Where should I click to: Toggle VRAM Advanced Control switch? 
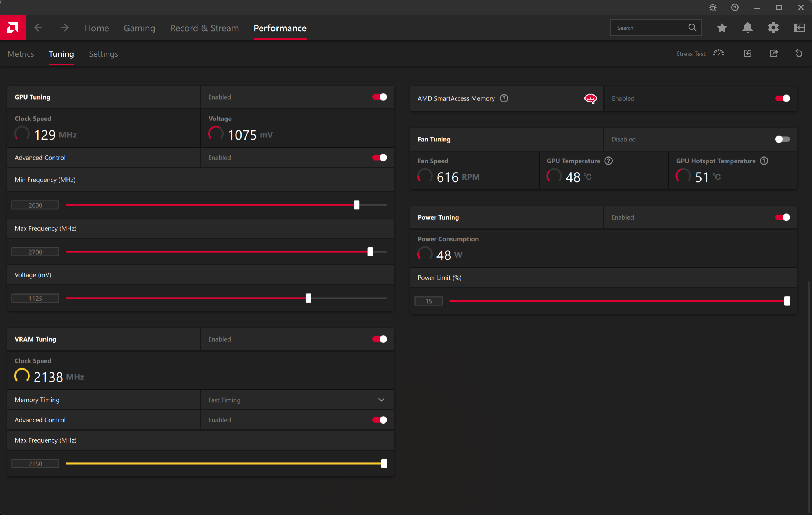[x=379, y=420]
